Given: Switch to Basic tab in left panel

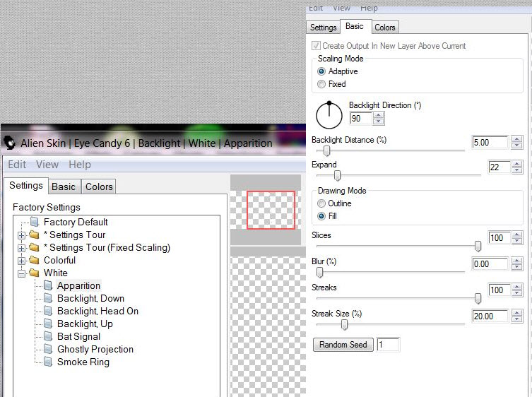Looking at the screenshot, I should pos(64,186).
